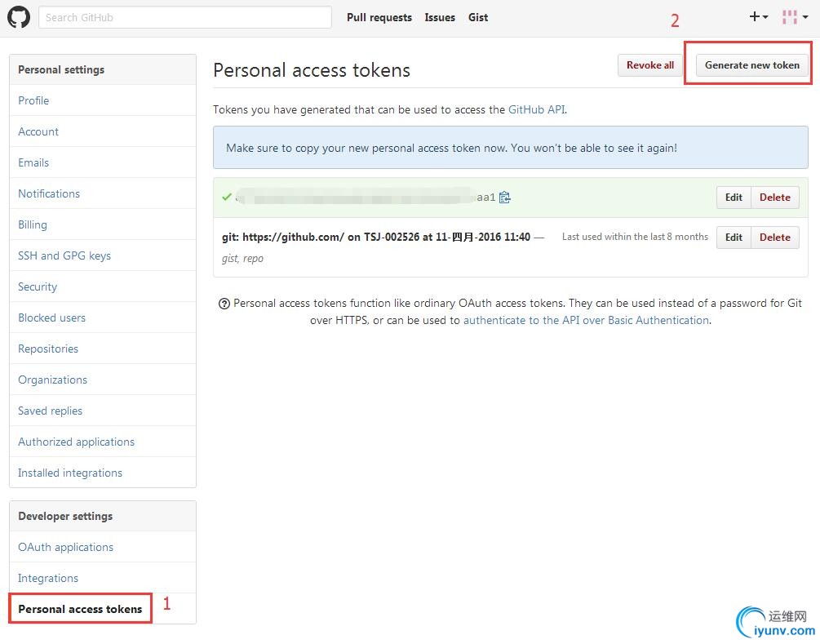Open Authorized applications settings
The height and width of the screenshot is (644, 820).
103,442
